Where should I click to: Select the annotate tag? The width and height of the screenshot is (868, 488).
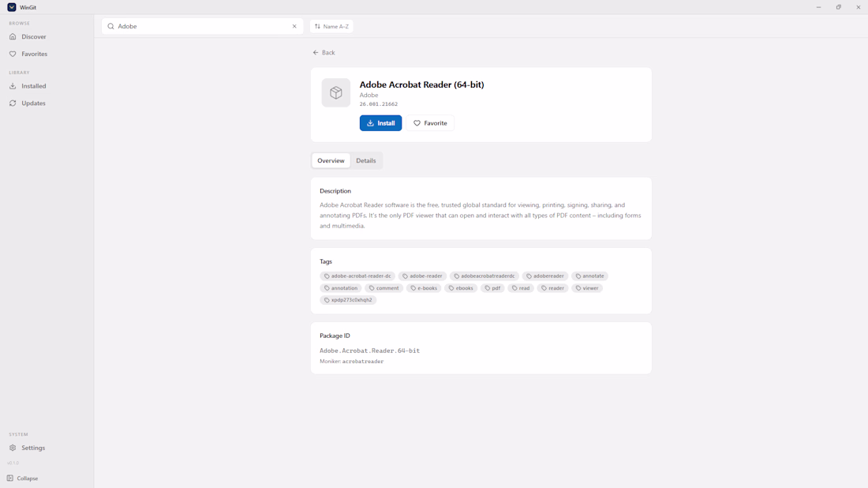pos(589,276)
